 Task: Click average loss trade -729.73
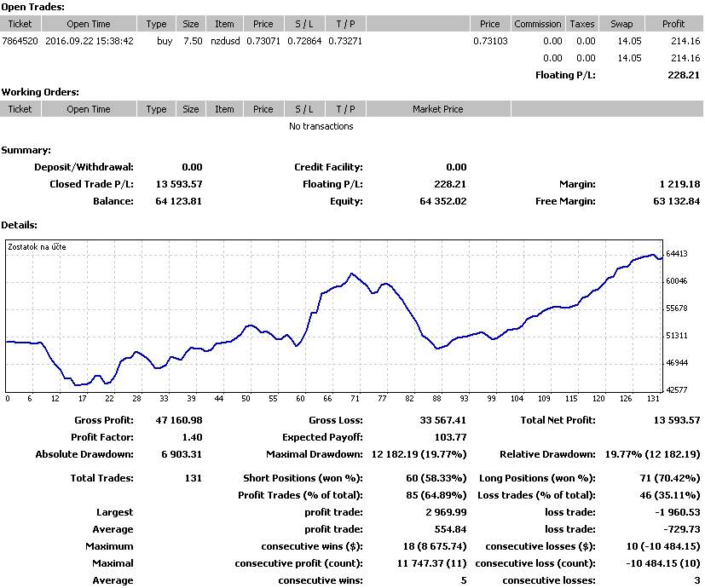click(682, 529)
